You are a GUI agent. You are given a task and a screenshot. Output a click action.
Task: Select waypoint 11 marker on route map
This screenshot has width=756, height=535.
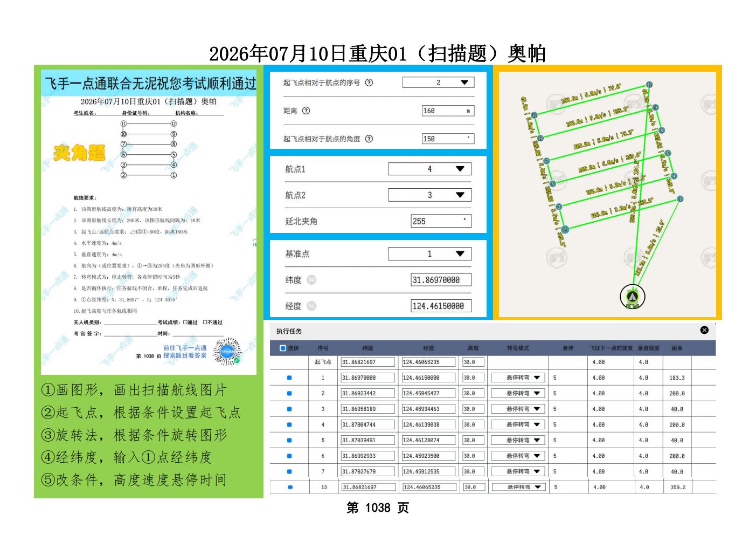tap(534, 115)
